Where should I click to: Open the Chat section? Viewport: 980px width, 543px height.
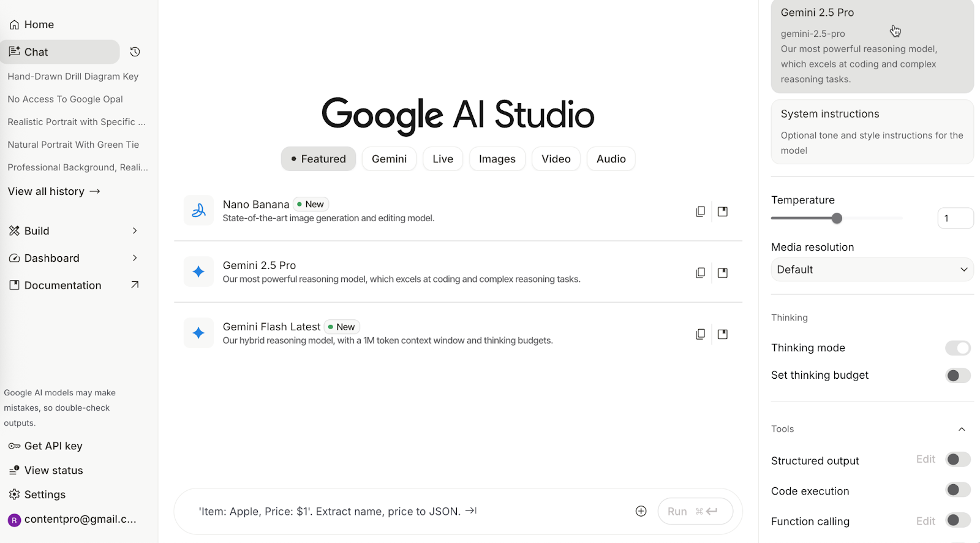(x=60, y=52)
